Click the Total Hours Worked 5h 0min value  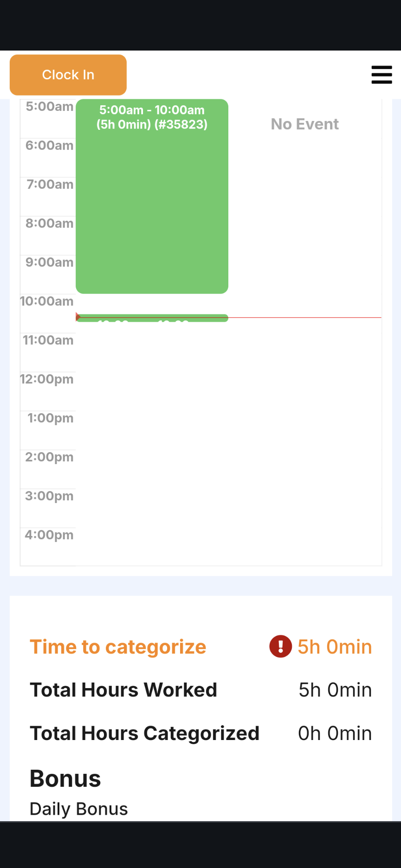click(x=335, y=690)
